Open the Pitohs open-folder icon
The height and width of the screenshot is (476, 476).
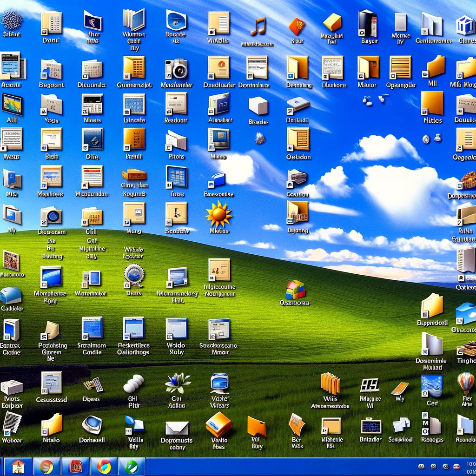tap(176, 140)
